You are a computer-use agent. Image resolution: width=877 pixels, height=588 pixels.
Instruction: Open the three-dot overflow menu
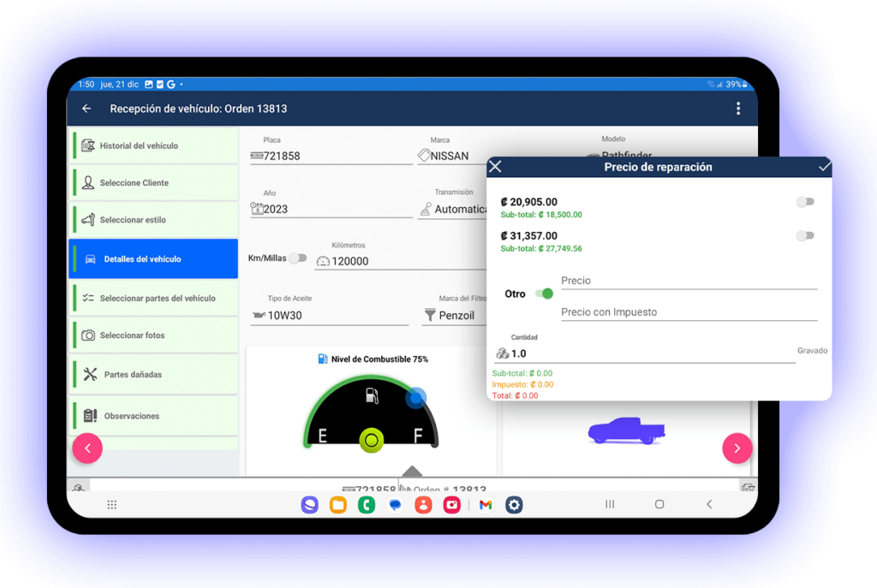(739, 109)
